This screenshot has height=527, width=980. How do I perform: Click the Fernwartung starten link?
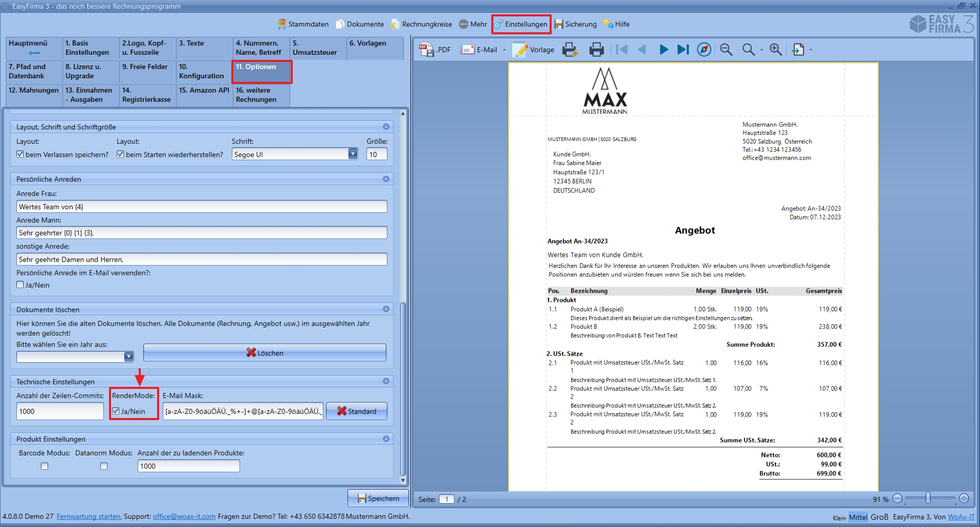click(89, 516)
